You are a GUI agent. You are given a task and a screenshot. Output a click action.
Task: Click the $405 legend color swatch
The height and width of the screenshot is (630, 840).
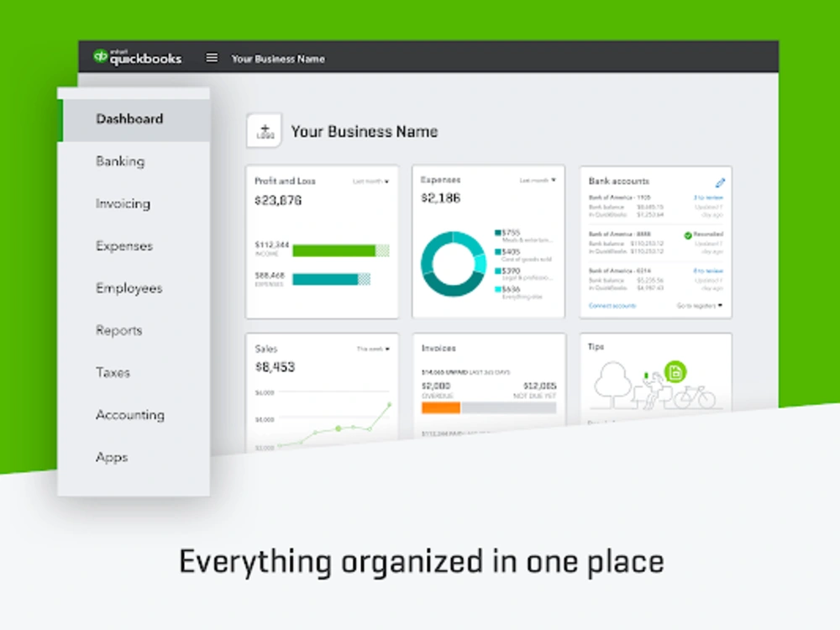[497, 252]
